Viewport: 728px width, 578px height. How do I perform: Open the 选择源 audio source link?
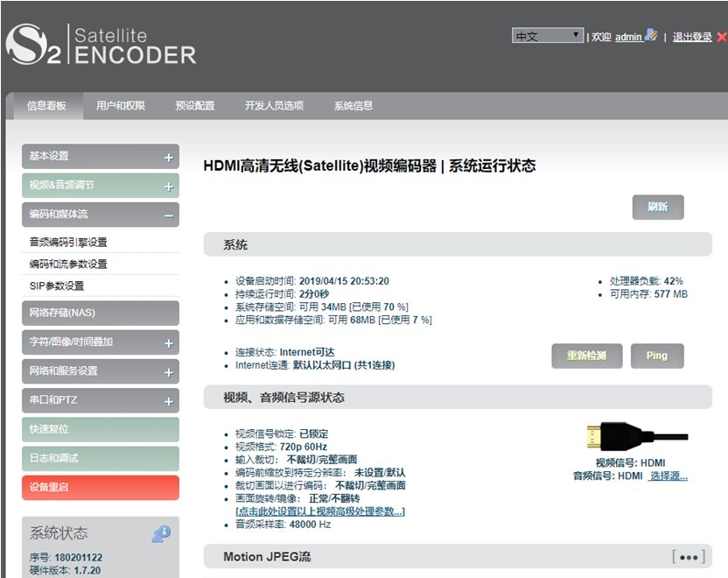(x=667, y=474)
